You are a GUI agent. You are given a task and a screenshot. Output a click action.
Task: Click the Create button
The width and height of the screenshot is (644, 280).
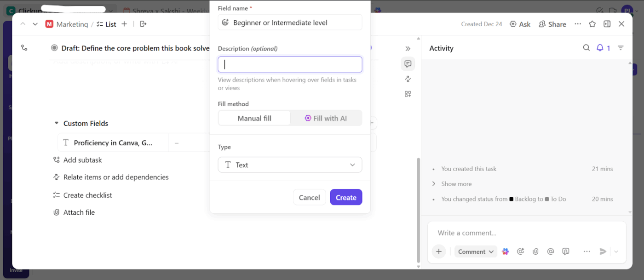[346, 197]
